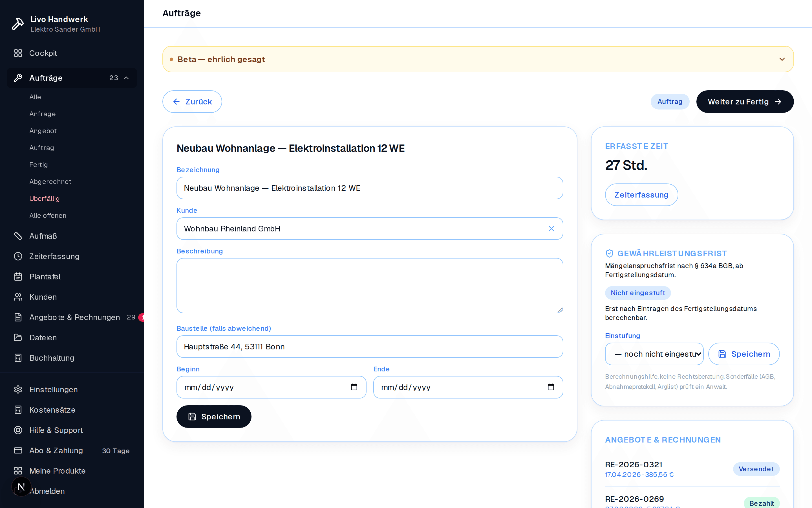The height and width of the screenshot is (508, 812).
Task: Click the Dateien folder icon
Action: click(x=18, y=337)
